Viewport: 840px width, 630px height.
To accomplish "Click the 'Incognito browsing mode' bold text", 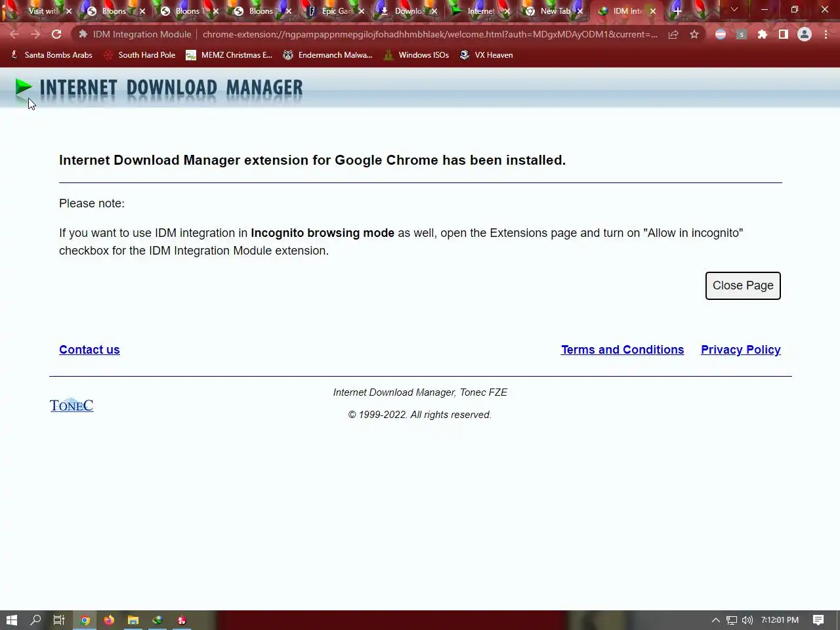I will pyautogui.click(x=322, y=233).
